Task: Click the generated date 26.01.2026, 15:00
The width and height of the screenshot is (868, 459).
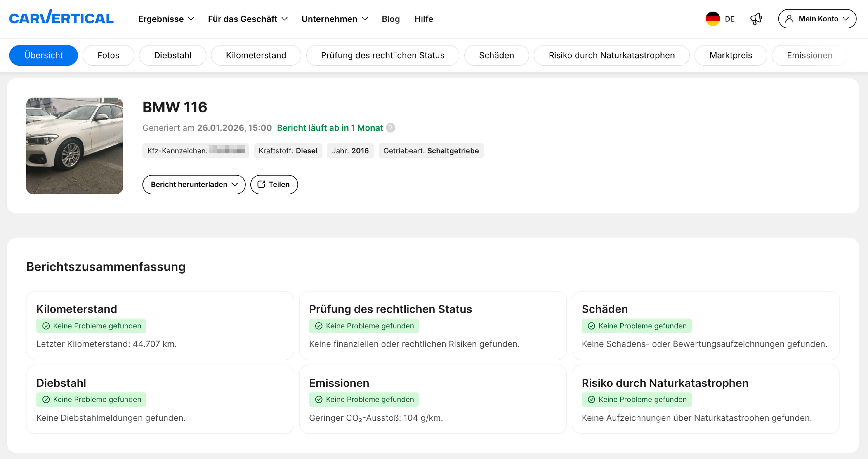Action: [234, 128]
